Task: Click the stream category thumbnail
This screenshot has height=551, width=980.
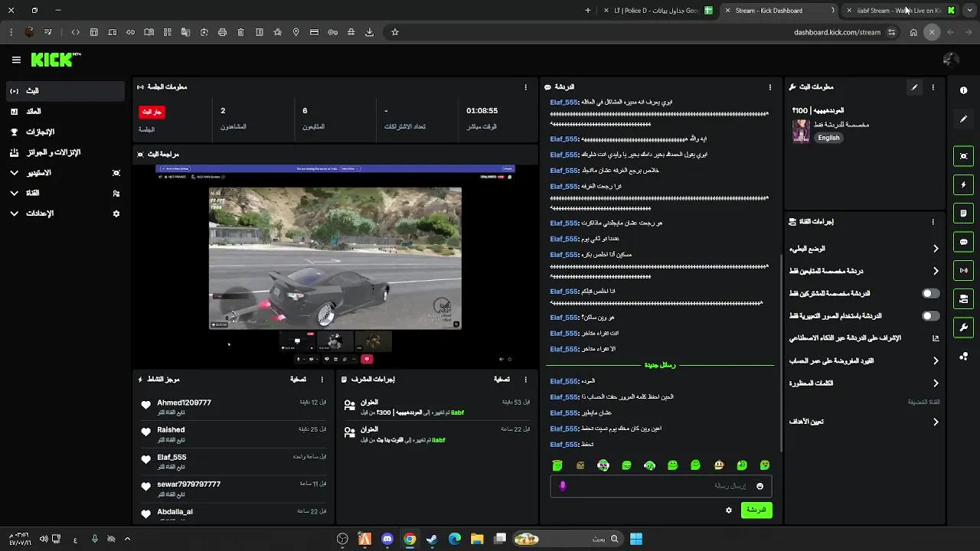Action: pos(801,131)
